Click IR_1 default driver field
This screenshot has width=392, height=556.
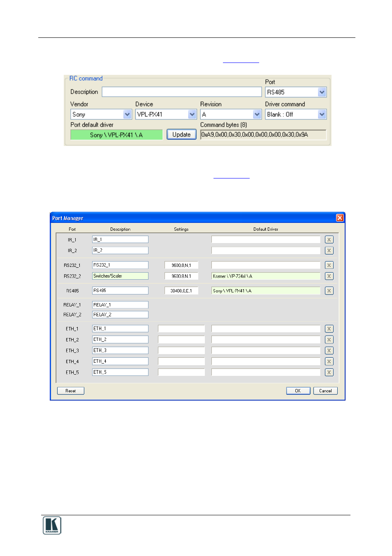point(266,239)
